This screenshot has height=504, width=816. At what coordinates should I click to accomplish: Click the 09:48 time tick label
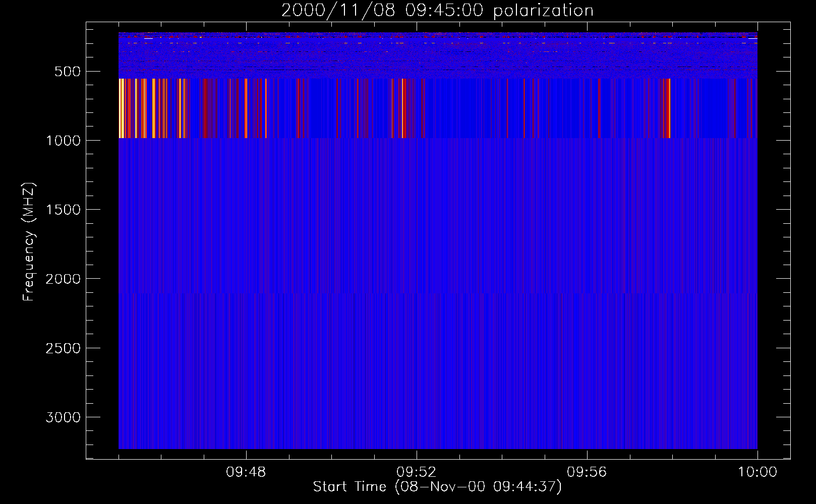click(x=246, y=472)
